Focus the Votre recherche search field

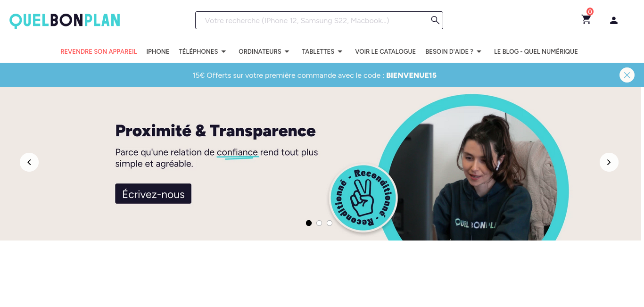314,20
